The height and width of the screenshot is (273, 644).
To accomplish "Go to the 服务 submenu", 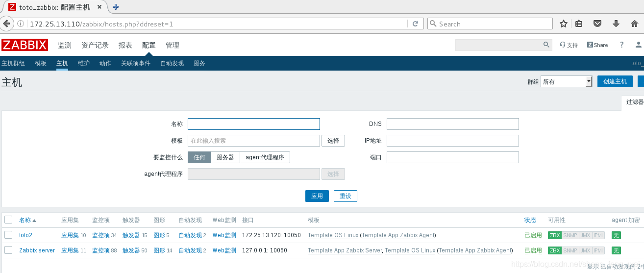I will click(199, 63).
